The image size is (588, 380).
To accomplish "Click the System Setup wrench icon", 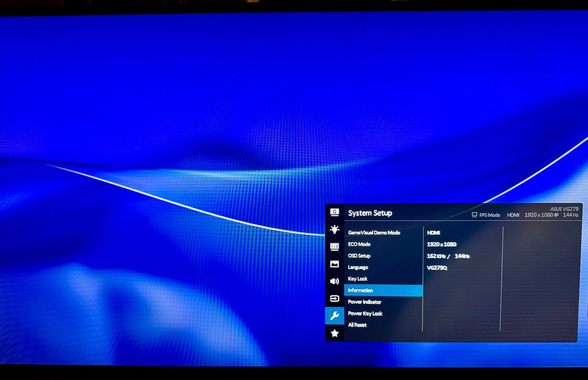I will point(334,316).
